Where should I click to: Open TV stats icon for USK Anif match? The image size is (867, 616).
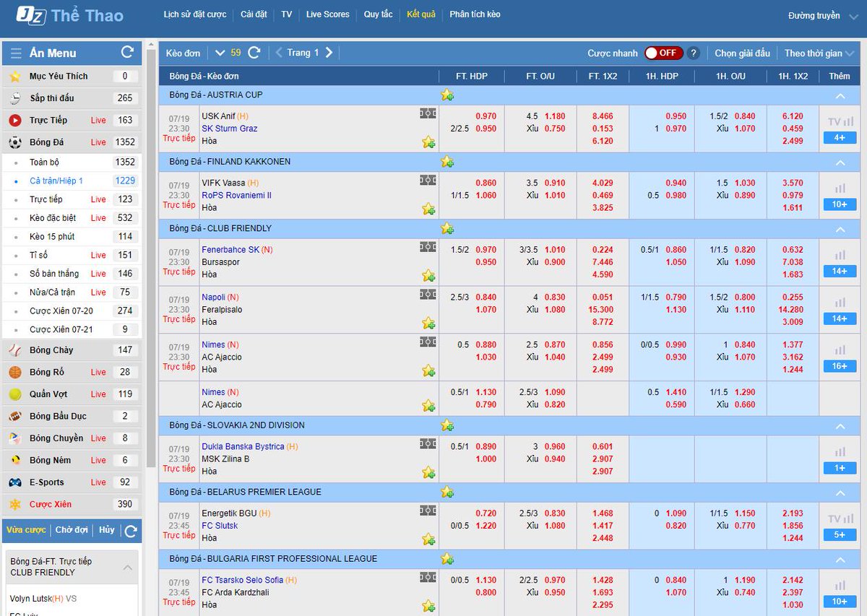840,121
